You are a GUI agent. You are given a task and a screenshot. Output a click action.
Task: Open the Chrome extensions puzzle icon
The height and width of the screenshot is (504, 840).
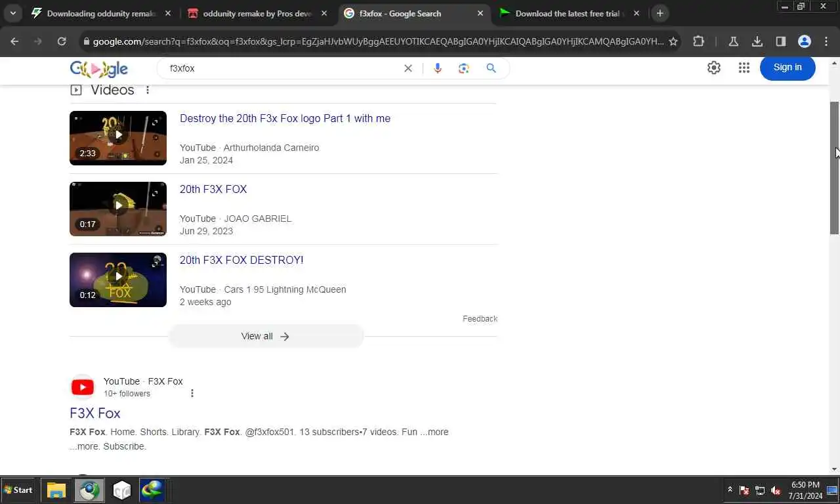point(698,41)
